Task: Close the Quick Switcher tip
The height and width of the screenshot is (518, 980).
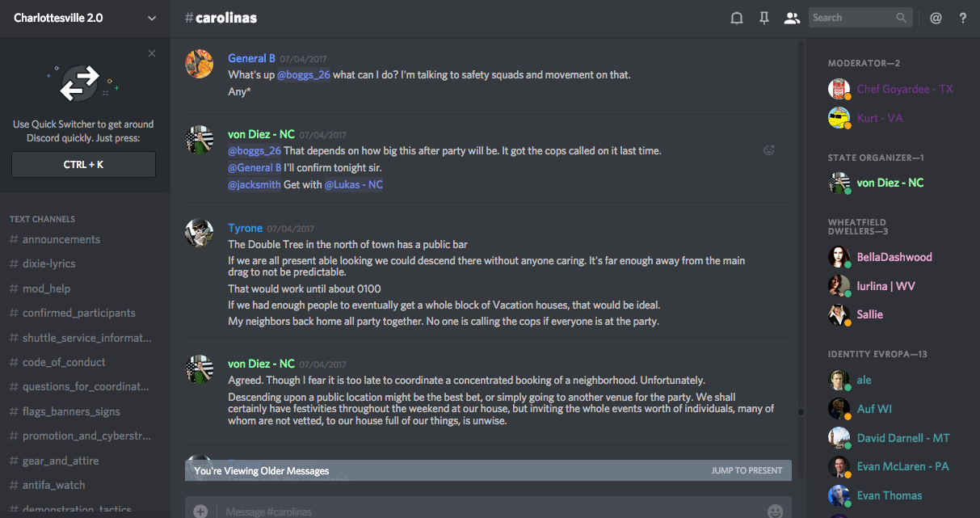Action: pos(152,53)
